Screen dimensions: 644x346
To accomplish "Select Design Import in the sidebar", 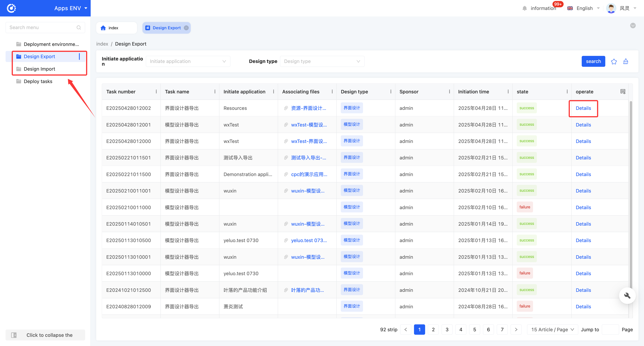I will tap(39, 69).
